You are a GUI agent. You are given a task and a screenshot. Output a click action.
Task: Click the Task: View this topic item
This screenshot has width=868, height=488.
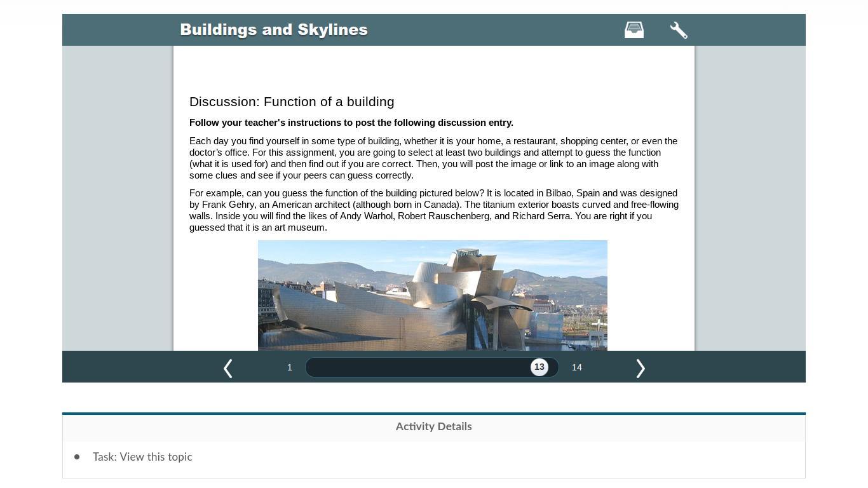point(142,457)
